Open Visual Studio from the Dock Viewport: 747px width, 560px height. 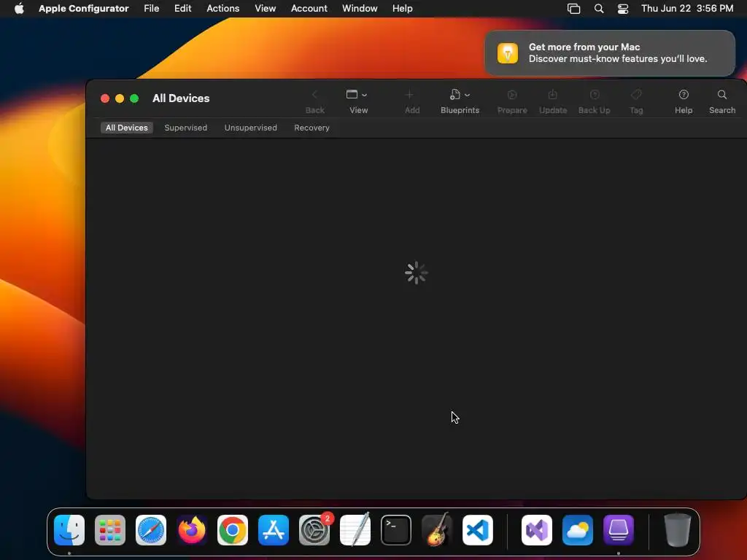coord(537,530)
